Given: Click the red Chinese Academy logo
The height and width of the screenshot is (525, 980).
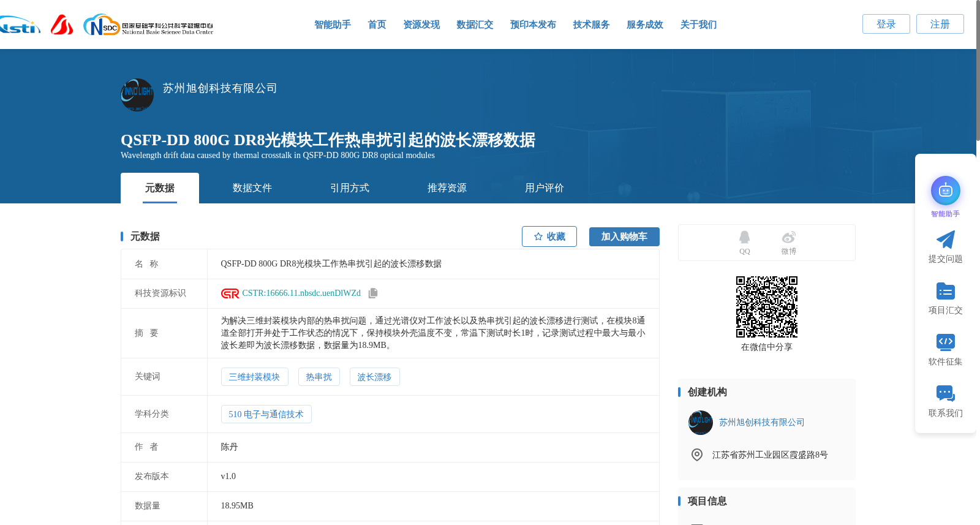Looking at the screenshot, I should point(62,25).
